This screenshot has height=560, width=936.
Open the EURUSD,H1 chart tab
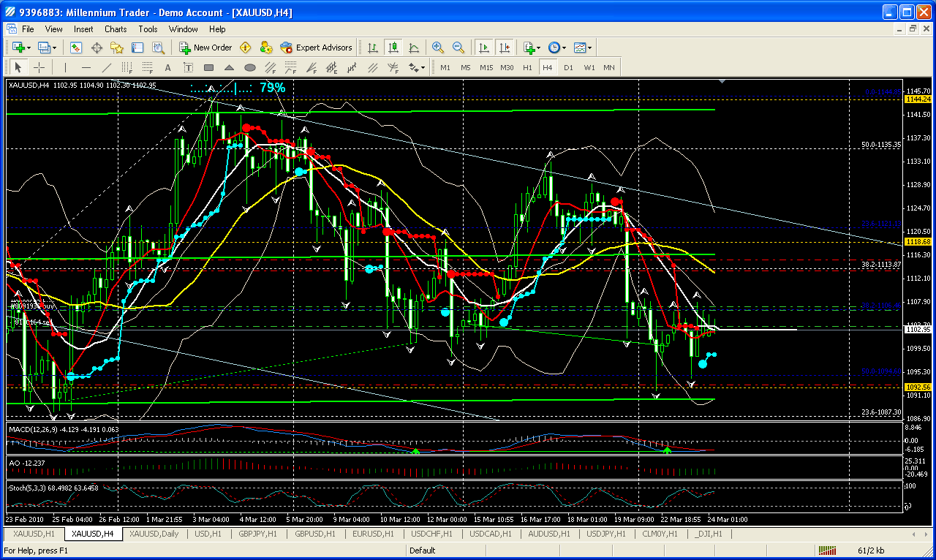click(x=373, y=534)
